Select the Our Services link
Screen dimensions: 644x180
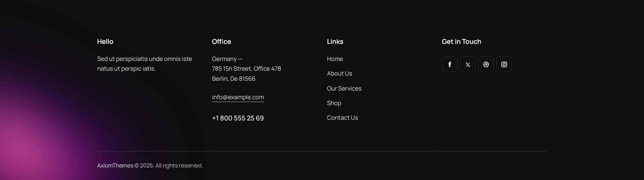point(344,88)
